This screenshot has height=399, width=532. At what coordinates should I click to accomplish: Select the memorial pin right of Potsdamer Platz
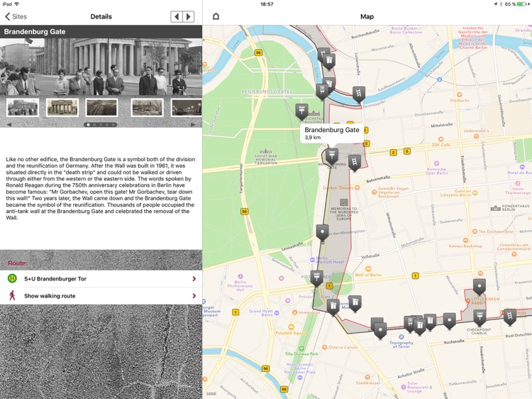[x=355, y=303]
